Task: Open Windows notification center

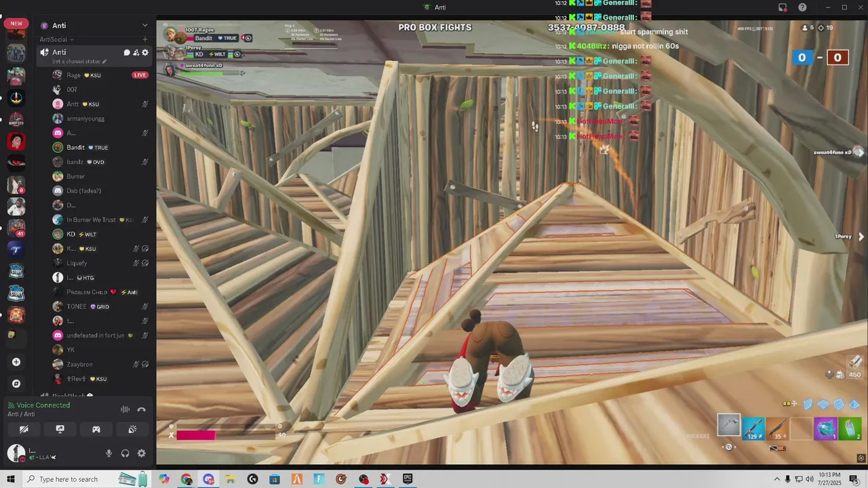Action: pyautogui.click(x=854, y=479)
